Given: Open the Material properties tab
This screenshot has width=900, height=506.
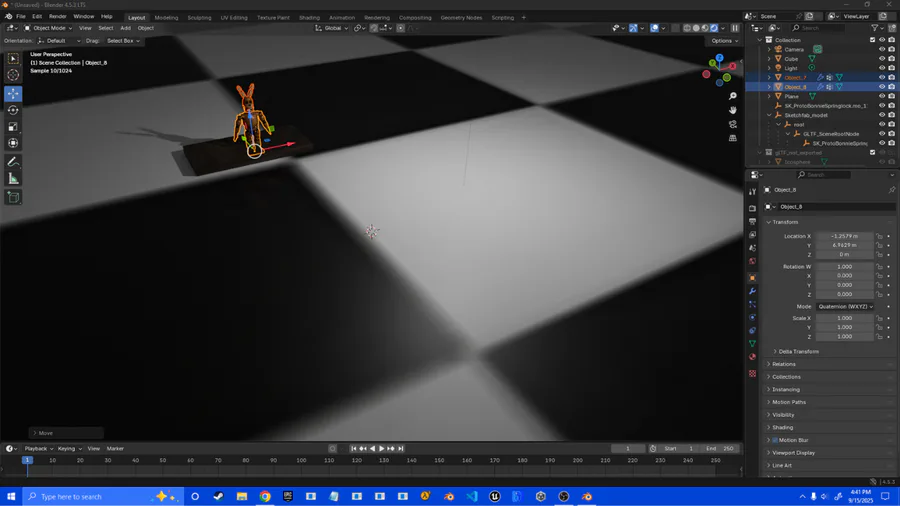Looking at the screenshot, I should (x=752, y=357).
